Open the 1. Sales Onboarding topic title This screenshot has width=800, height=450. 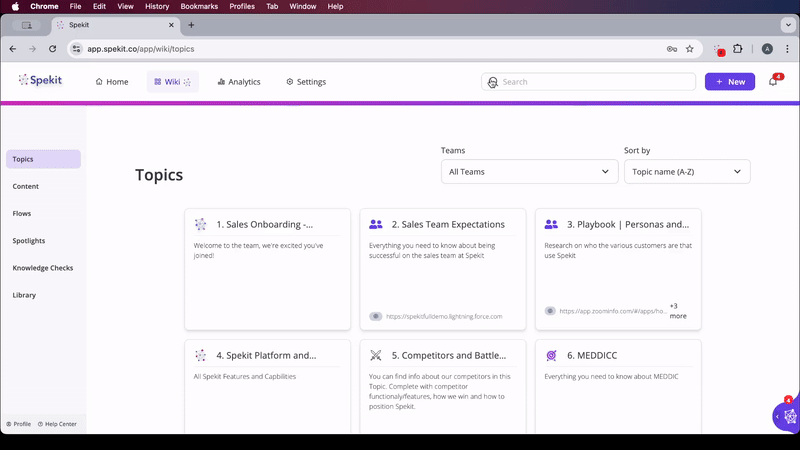tap(264, 224)
